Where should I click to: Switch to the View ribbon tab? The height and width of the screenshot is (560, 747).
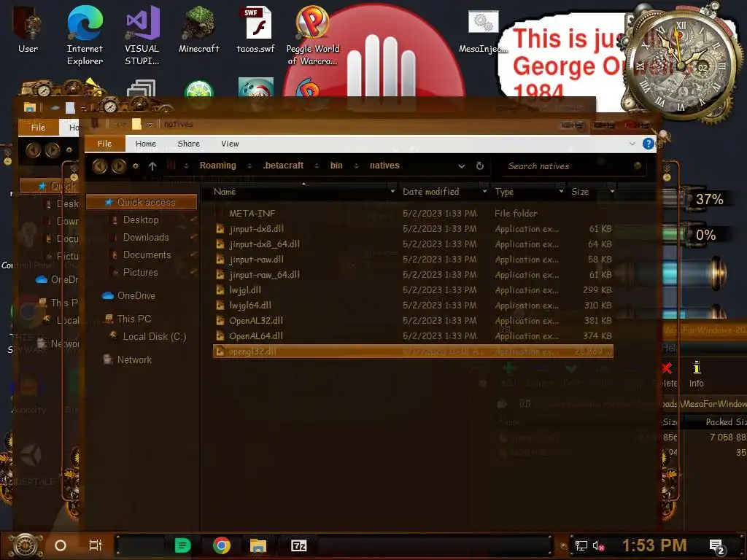tap(230, 144)
